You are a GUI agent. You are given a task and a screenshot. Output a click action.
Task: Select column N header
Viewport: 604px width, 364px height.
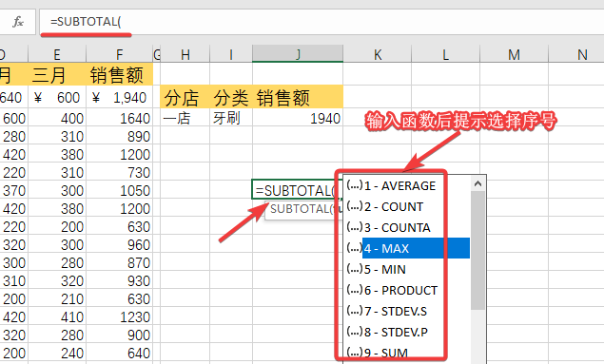pos(576,54)
